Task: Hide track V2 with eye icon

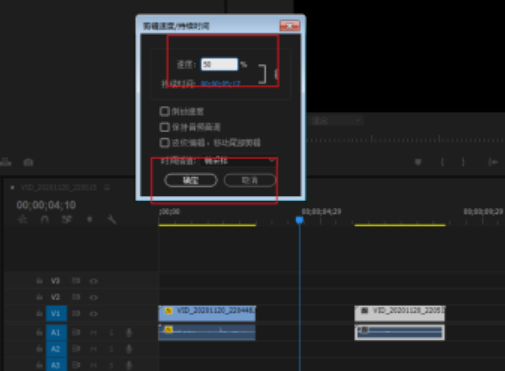Action: tap(93, 297)
